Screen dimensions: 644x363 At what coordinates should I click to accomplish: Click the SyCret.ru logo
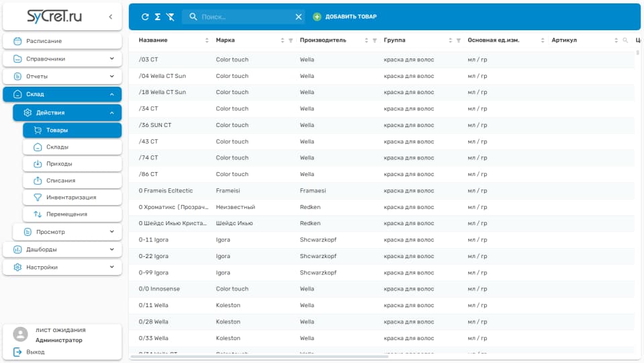coord(54,16)
